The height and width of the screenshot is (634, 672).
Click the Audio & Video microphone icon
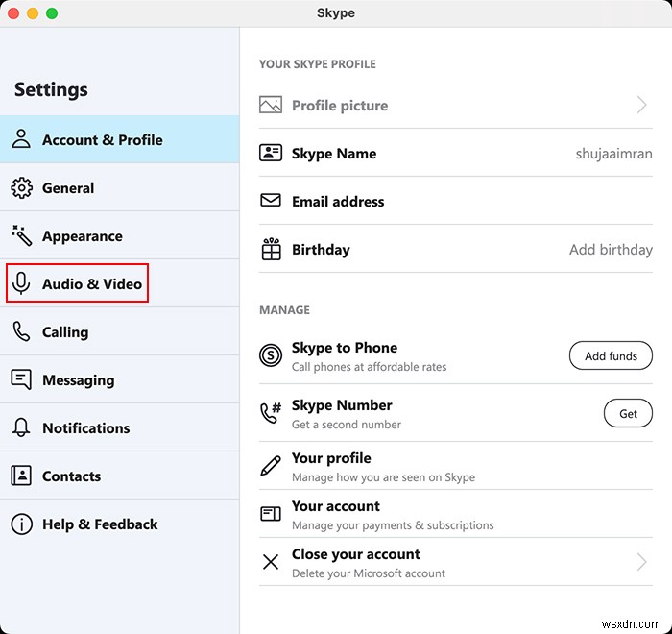pos(21,283)
